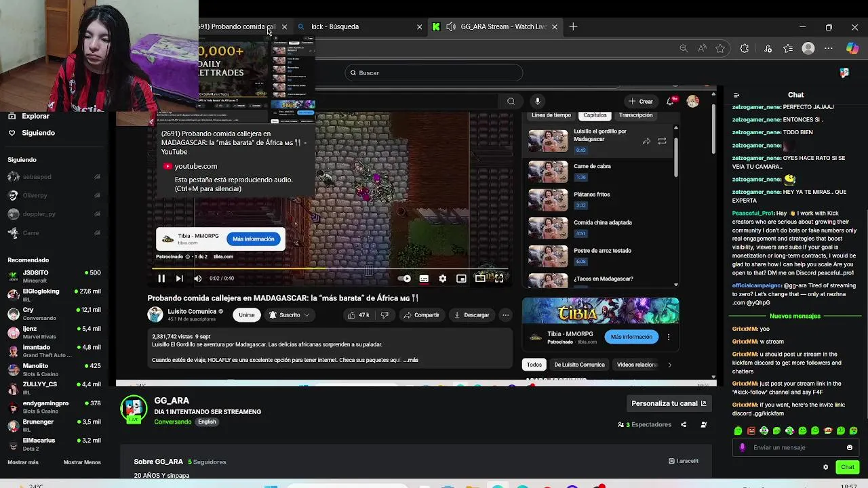Open chat settings gear
868x488 pixels.
pyautogui.click(x=825, y=467)
